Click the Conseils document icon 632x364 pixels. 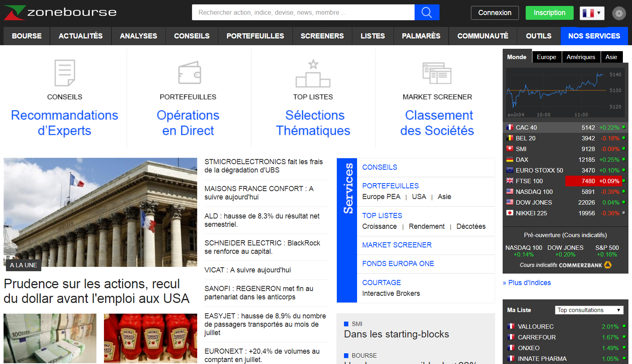[65, 73]
